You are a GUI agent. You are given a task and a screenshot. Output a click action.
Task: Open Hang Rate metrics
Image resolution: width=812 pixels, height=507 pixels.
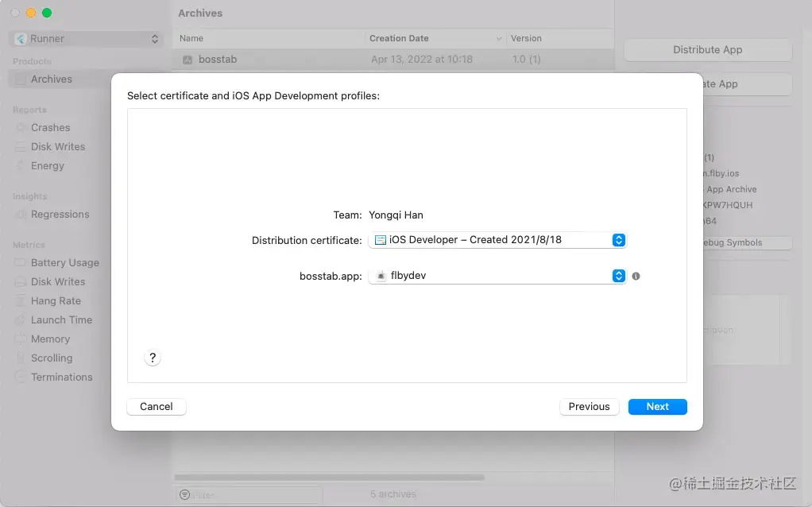click(56, 301)
